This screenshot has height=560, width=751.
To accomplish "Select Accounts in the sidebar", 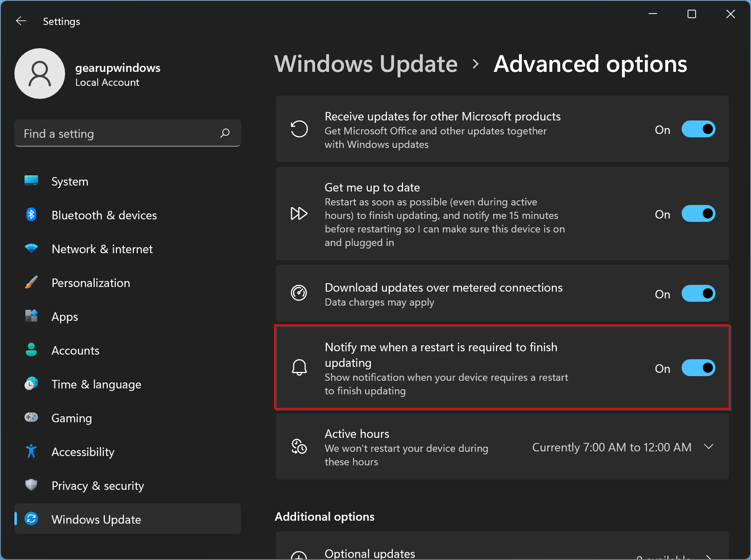I will tap(128, 350).
